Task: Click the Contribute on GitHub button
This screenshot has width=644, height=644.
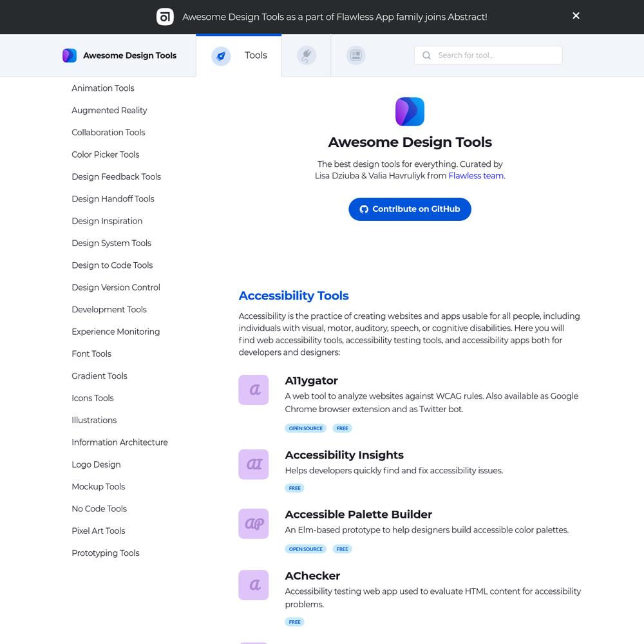Action: (410, 209)
